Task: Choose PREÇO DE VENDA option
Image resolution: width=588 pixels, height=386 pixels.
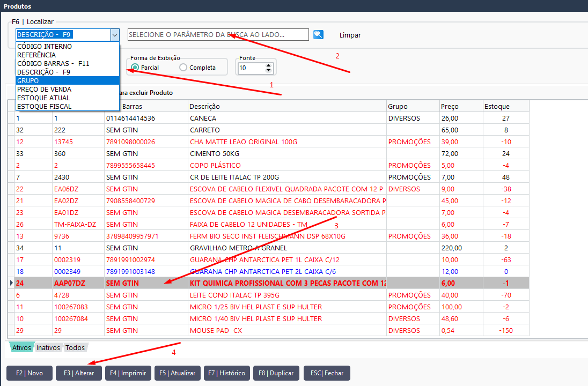Action: (x=68, y=89)
